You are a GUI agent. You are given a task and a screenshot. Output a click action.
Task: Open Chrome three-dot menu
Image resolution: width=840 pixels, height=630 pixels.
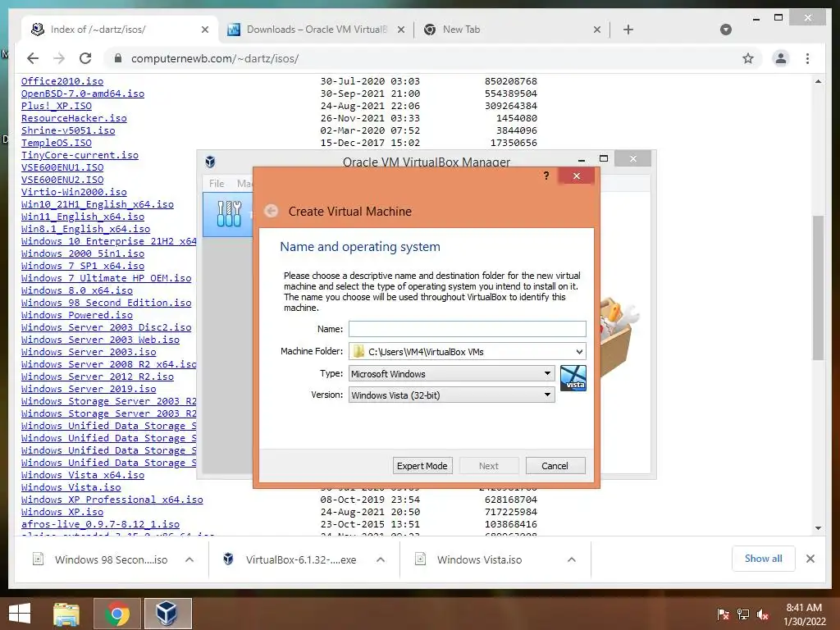pyautogui.click(x=807, y=58)
